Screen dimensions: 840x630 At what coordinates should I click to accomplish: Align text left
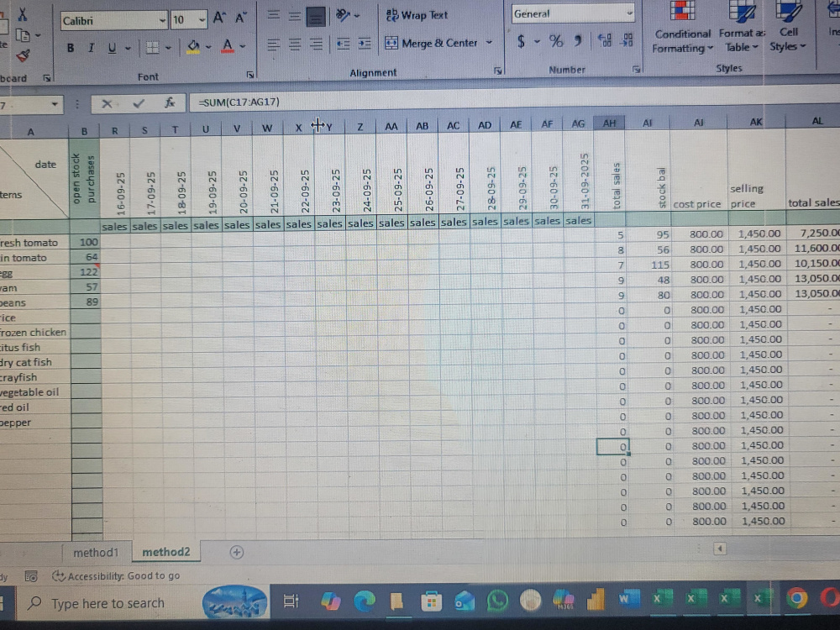tap(274, 44)
